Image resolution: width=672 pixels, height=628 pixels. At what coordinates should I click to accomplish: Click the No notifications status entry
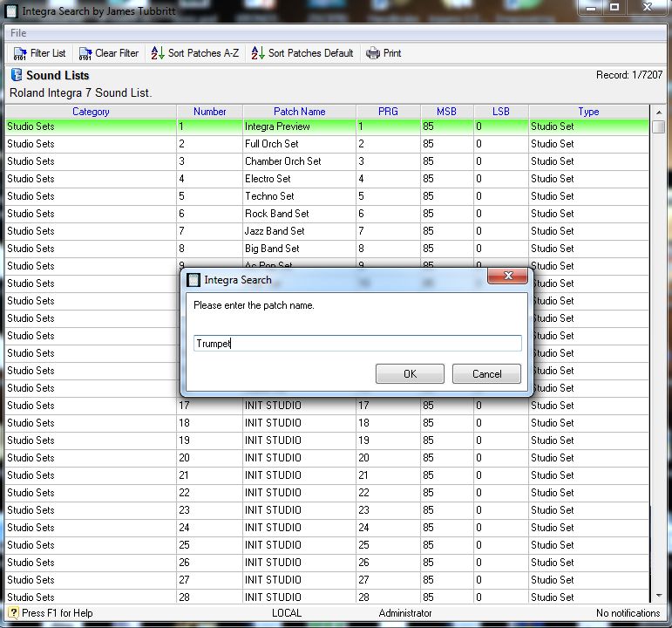[628, 613]
